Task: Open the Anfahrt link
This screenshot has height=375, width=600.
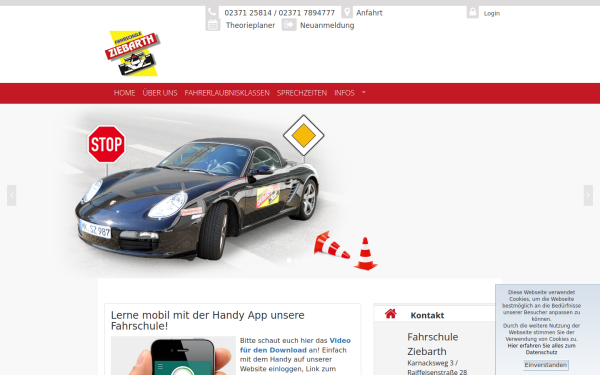Action: [369, 13]
